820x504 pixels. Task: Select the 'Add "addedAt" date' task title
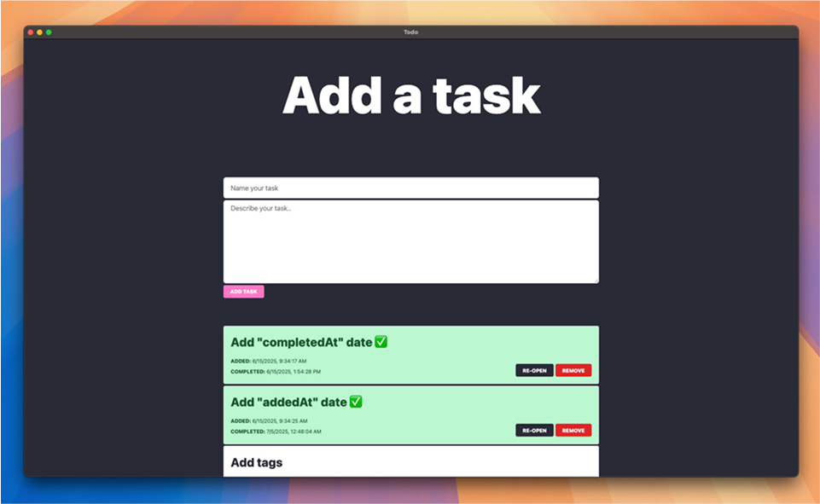288,402
